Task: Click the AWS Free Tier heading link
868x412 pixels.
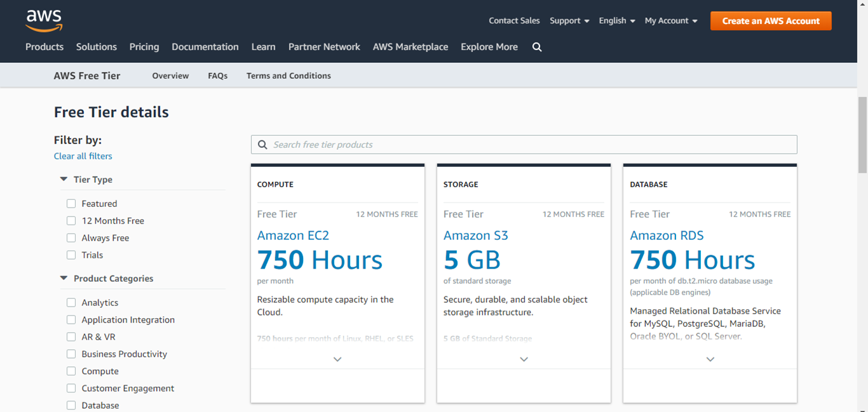Action: pyautogui.click(x=87, y=76)
